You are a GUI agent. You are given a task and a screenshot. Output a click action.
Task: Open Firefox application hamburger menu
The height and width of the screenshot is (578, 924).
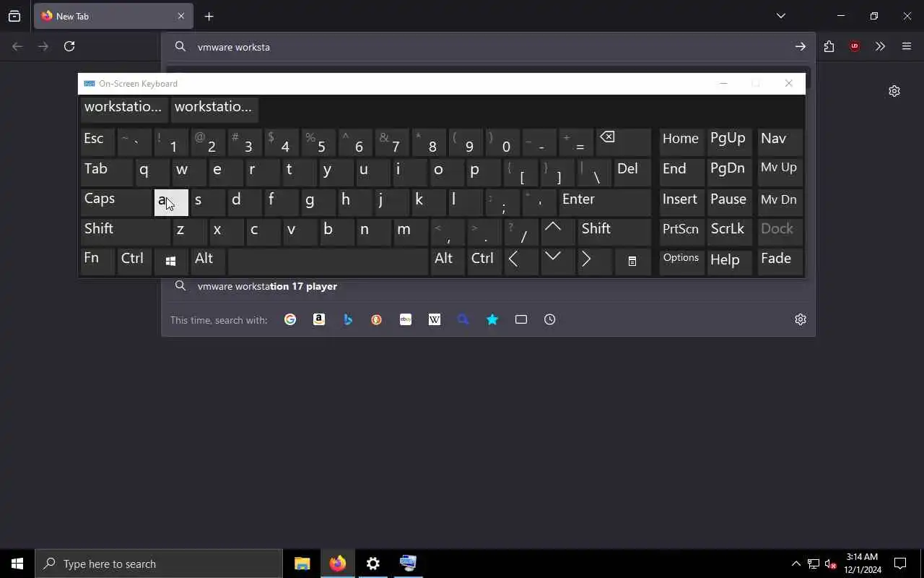[x=907, y=46]
